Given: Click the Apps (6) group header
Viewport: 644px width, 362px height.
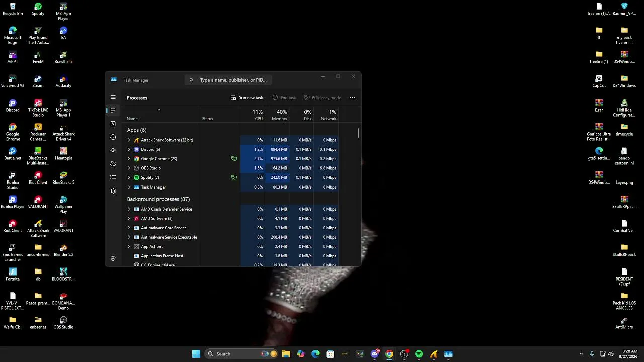Looking at the screenshot, I should coord(137,130).
